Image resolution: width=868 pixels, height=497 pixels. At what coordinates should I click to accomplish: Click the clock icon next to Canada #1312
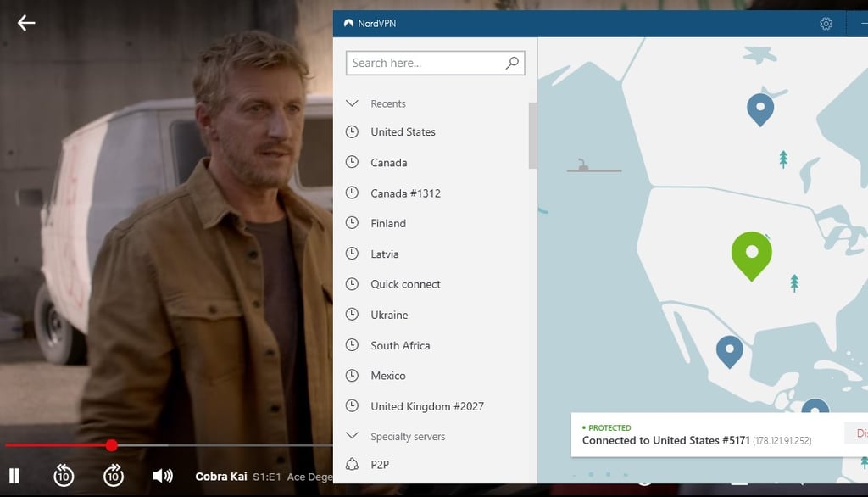pyautogui.click(x=352, y=193)
